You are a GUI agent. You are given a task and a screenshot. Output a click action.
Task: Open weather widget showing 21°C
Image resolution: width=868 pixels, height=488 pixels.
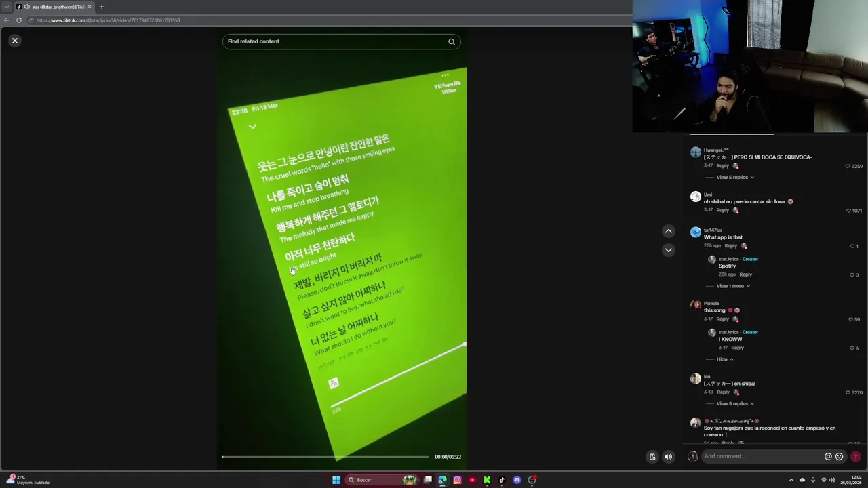(x=27, y=480)
